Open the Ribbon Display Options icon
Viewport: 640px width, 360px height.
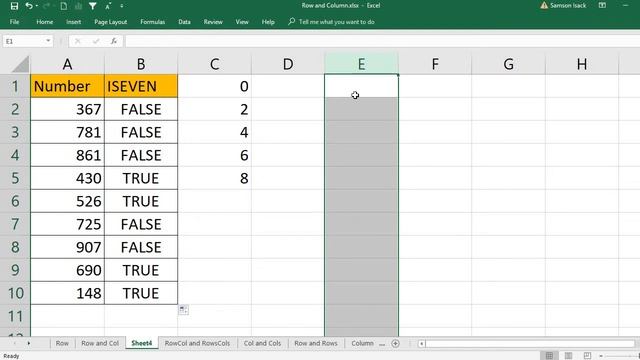pyautogui.click(x=602, y=5)
